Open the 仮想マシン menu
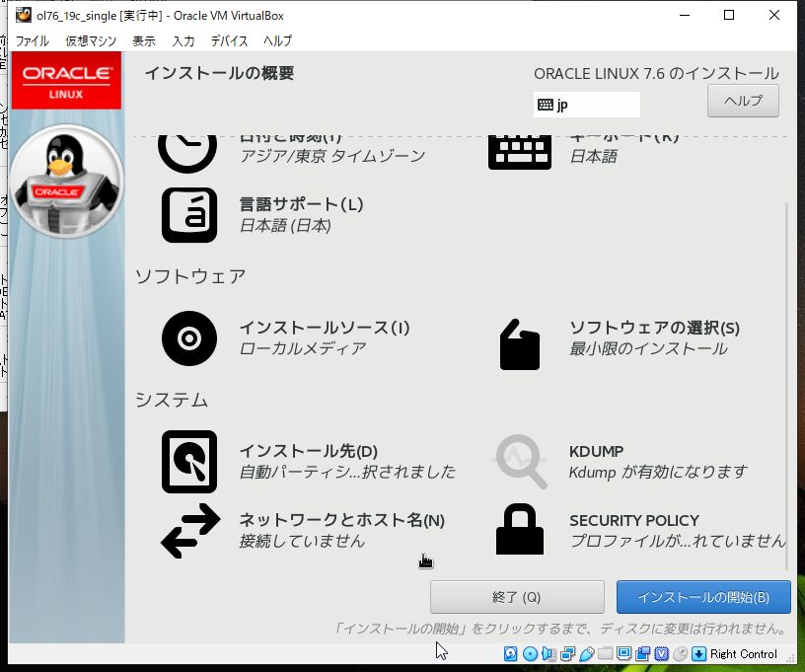This screenshot has width=805, height=672. tap(91, 40)
